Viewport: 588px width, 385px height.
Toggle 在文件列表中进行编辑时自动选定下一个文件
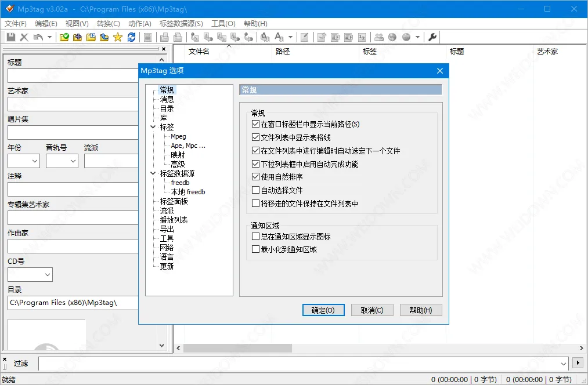tap(256, 151)
